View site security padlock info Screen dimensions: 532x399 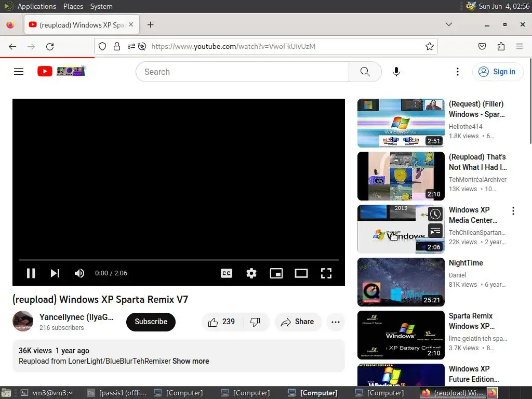point(117,46)
